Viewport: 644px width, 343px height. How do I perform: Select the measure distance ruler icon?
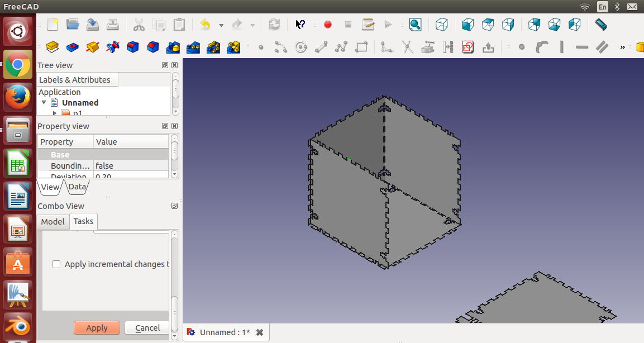pyautogui.click(x=600, y=25)
